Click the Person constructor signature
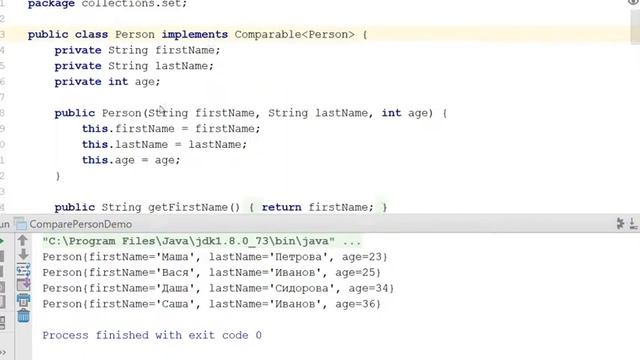The image size is (640, 360). (x=251, y=113)
